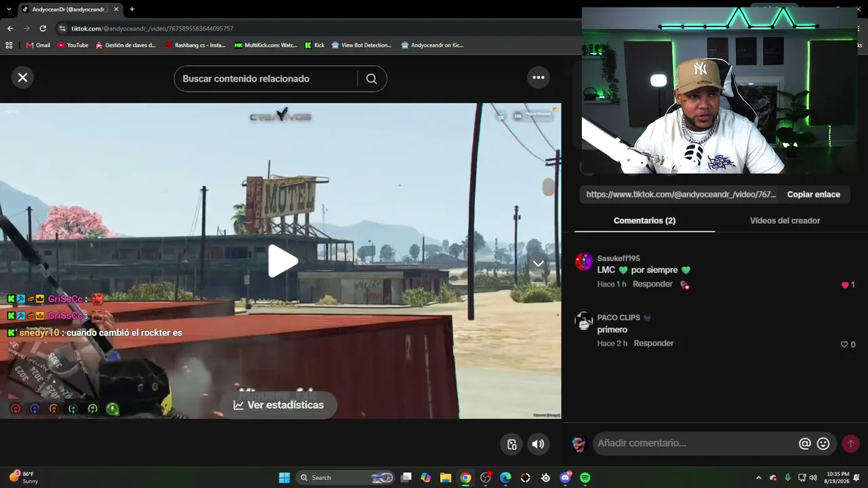Click Buscar contenido relacionado search field

[x=266, y=79]
